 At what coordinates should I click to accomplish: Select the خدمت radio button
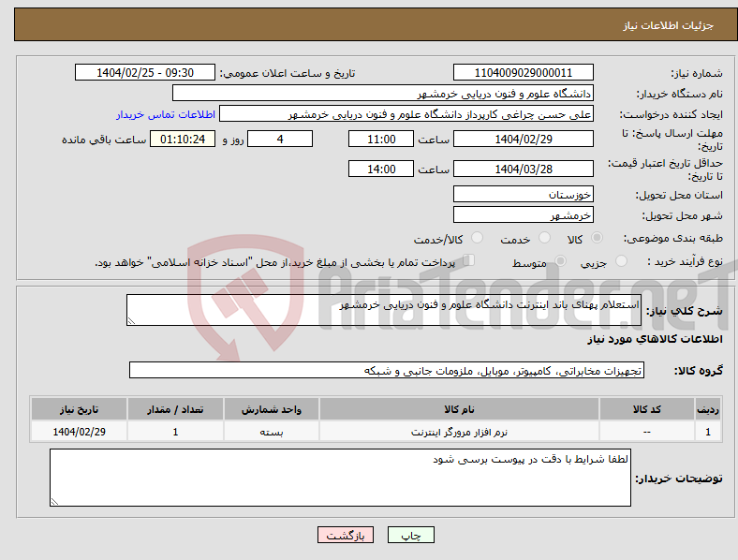coord(544,238)
